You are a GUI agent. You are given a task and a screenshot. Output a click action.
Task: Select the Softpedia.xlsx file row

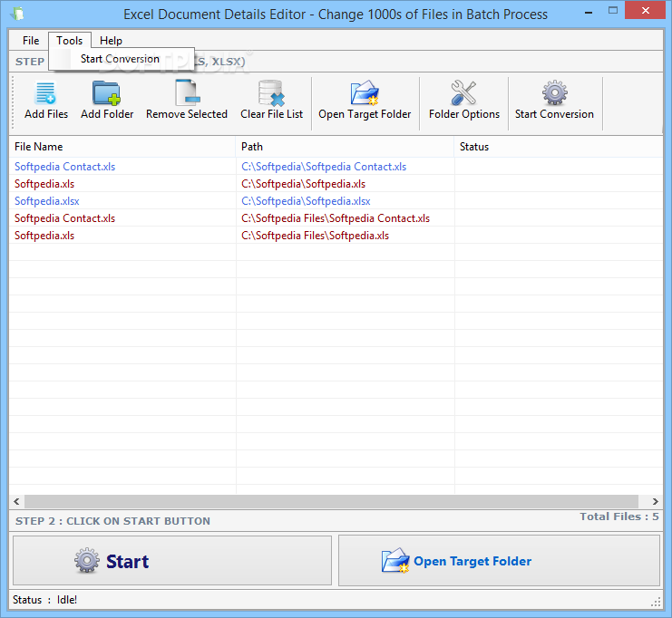[x=47, y=201]
